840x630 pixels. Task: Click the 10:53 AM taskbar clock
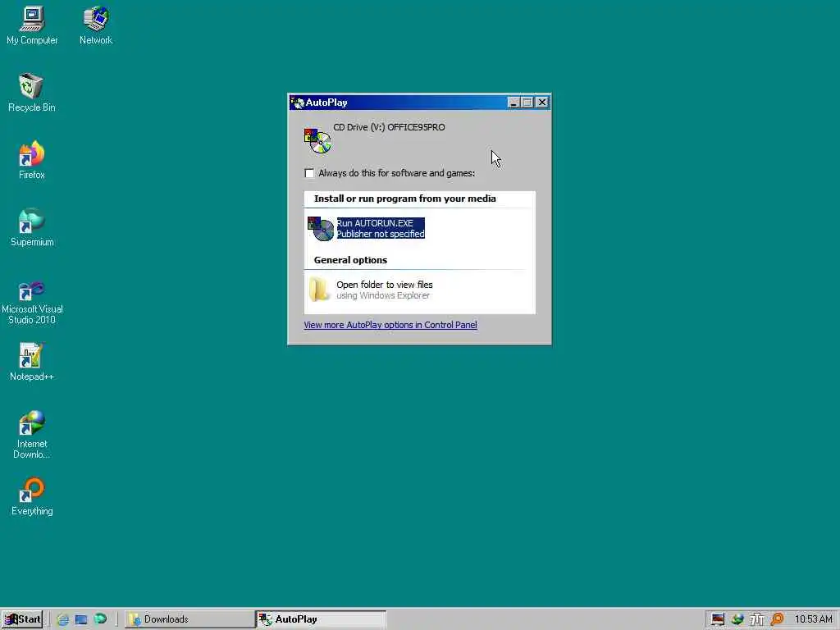[813, 619]
